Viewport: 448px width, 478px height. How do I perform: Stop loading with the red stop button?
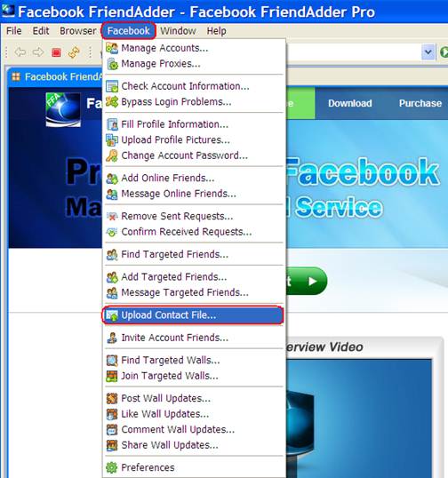[x=56, y=52]
